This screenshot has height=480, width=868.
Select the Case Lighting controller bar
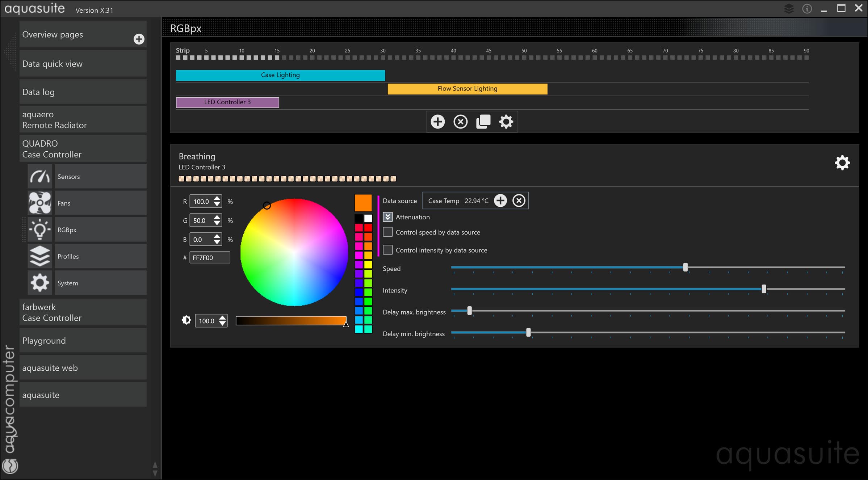(280, 75)
